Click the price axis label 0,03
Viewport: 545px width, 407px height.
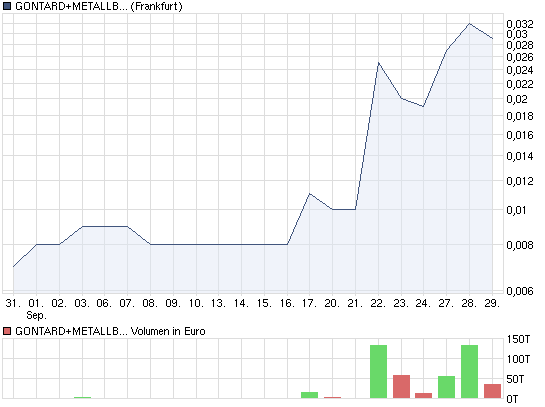pyautogui.click(x=517, y=34)
